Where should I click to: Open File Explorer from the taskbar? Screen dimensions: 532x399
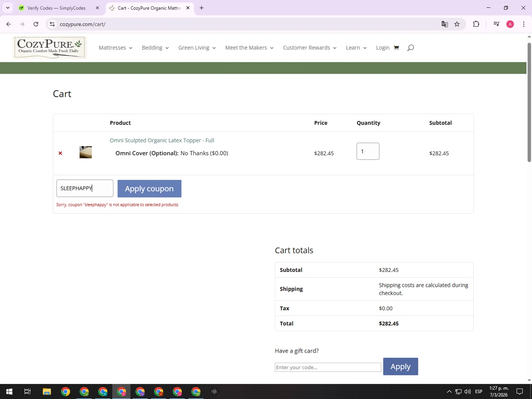point(47,392)
